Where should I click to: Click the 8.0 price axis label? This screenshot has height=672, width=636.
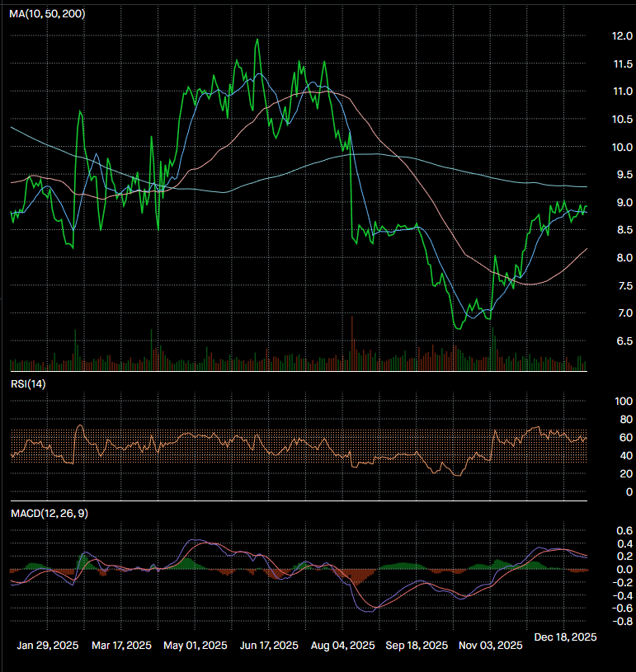(624, 258)
